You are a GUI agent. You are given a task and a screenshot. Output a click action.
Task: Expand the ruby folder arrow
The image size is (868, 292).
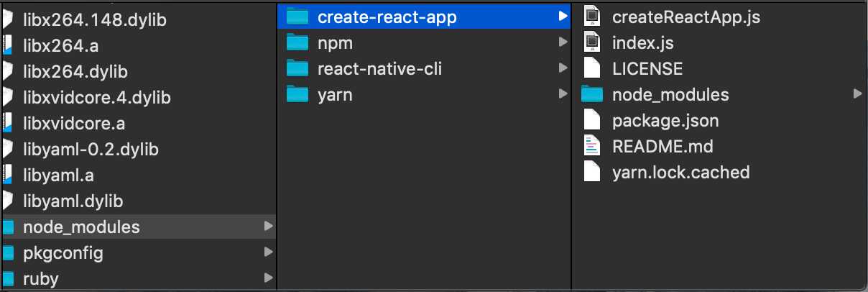(268, 278)
